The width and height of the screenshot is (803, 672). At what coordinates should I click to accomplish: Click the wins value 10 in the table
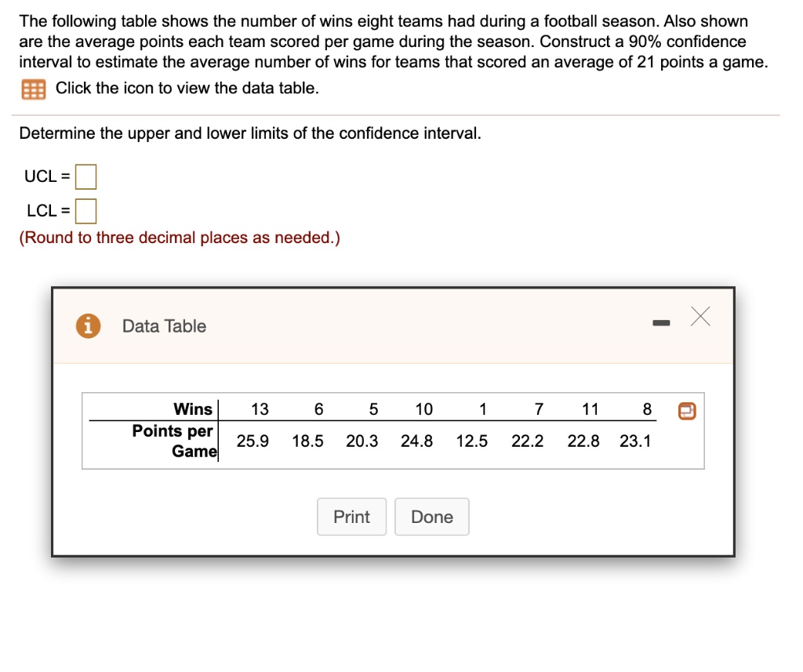click(x=423, y=409)
